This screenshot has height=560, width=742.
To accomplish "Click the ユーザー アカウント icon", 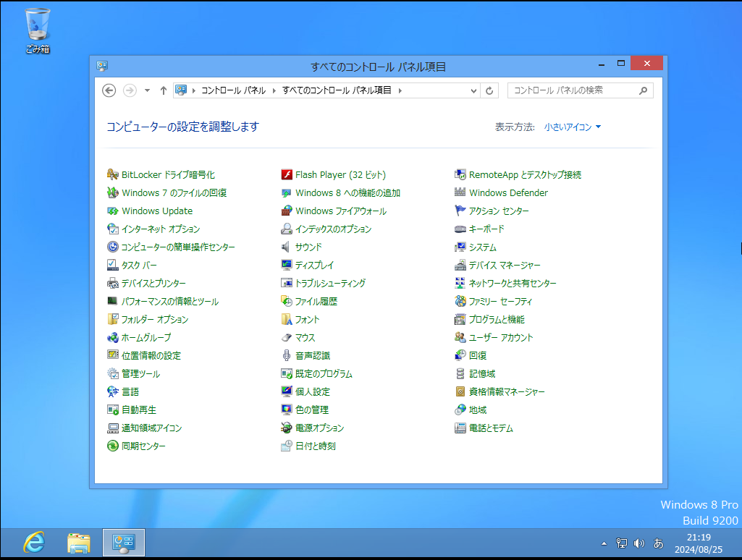I will click(460, 337).
